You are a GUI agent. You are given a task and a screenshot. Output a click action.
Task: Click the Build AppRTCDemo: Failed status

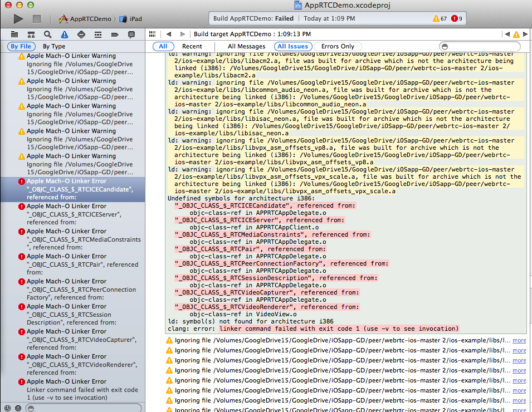pyautogui.click(x=253, y=18)
